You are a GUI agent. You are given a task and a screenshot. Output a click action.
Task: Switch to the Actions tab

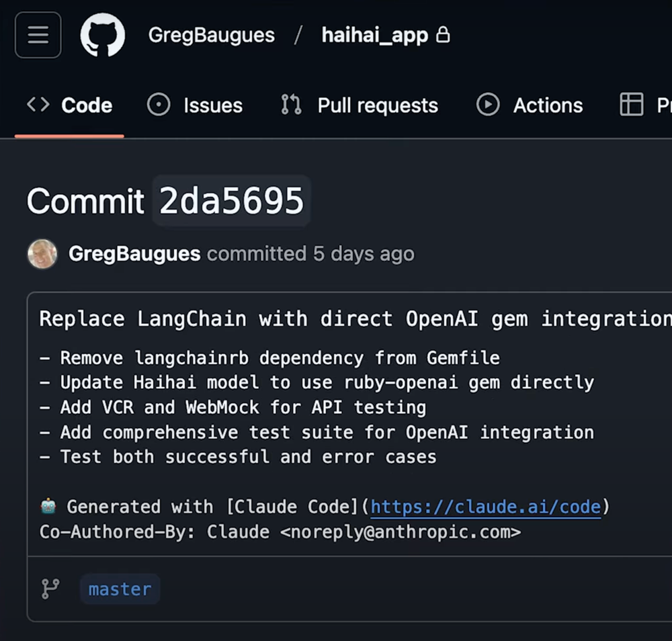point(548,105)
